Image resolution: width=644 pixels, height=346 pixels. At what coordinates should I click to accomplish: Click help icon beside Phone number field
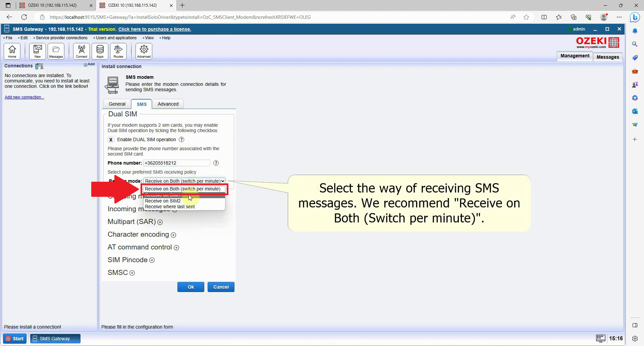click(216, 163)
